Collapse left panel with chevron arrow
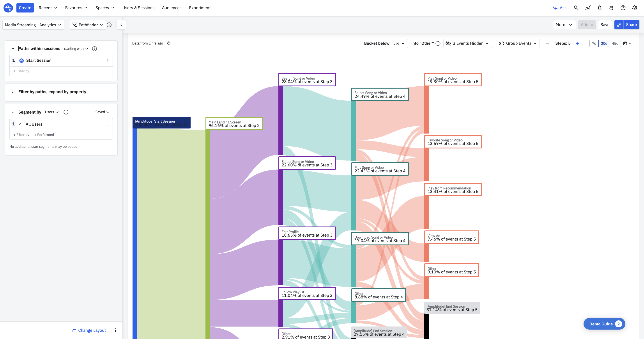This screenshot has width=644, height=339. 121,25
